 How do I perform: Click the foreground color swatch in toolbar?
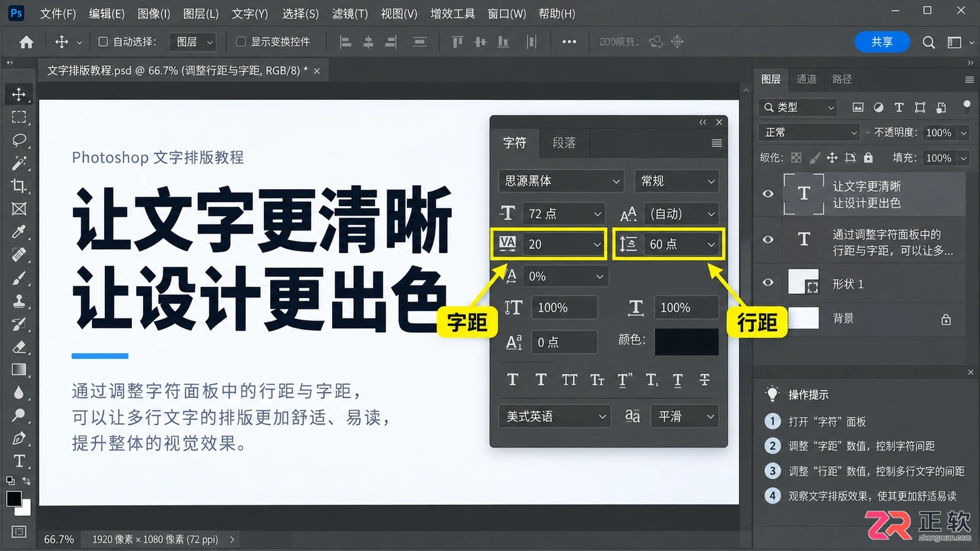[x=14, y=499]
